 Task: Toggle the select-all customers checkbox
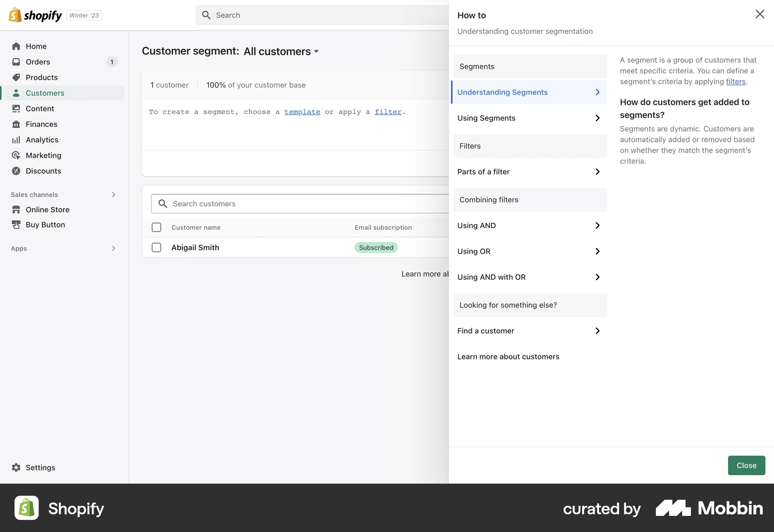coord(156,227)
